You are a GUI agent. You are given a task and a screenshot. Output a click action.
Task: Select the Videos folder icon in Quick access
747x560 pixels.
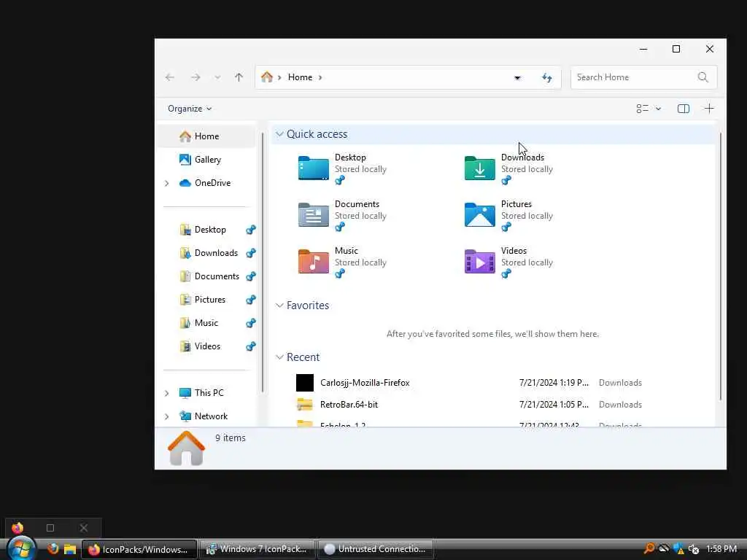[480, 262]
